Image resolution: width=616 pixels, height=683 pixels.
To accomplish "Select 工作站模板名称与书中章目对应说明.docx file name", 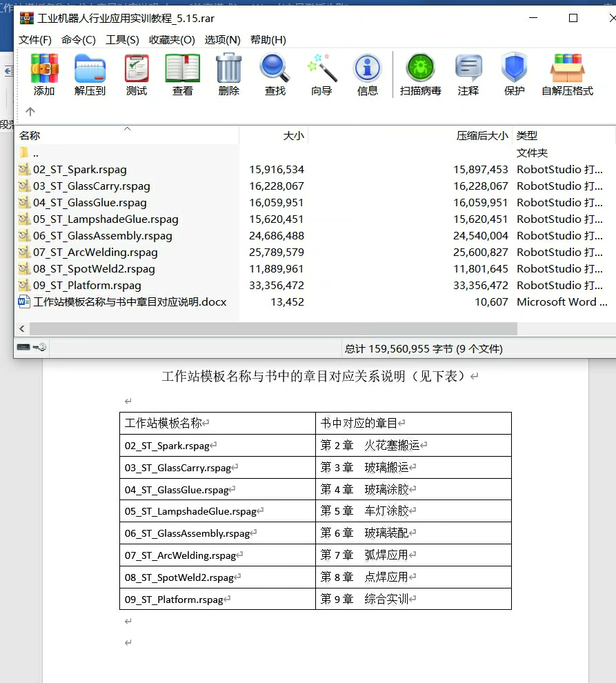I will click(130, 302).
